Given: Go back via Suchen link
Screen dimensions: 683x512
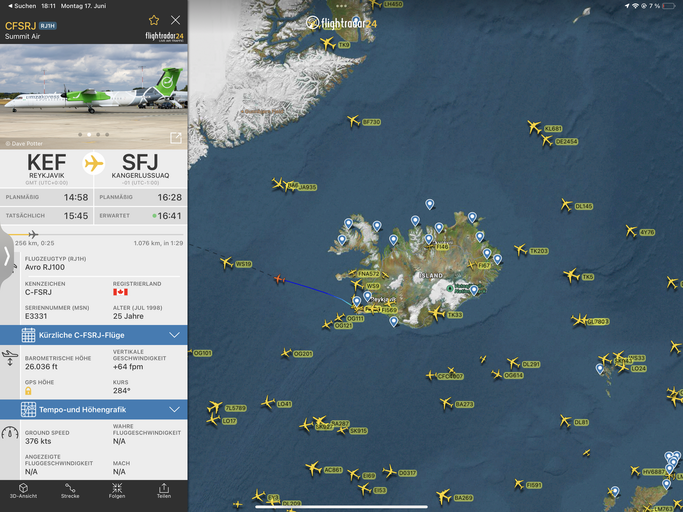Looking at the screenshot, I should pos(22,6).
